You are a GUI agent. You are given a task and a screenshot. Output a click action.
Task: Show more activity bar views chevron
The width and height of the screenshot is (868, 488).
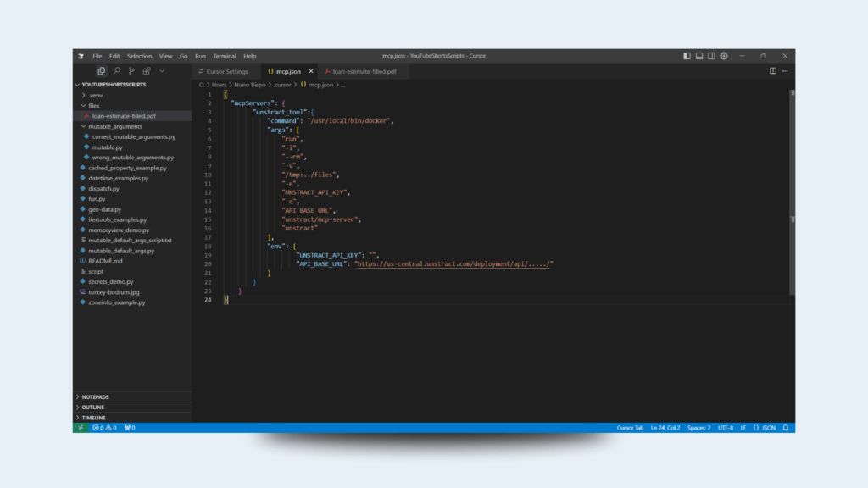click(x=162, y=71)
